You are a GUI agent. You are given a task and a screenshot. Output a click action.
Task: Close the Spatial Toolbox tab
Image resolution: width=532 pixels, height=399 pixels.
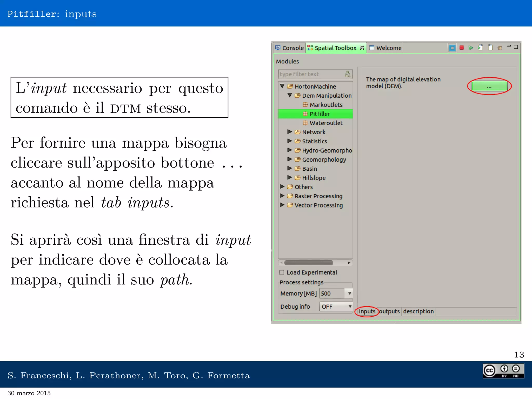(362, 48)
